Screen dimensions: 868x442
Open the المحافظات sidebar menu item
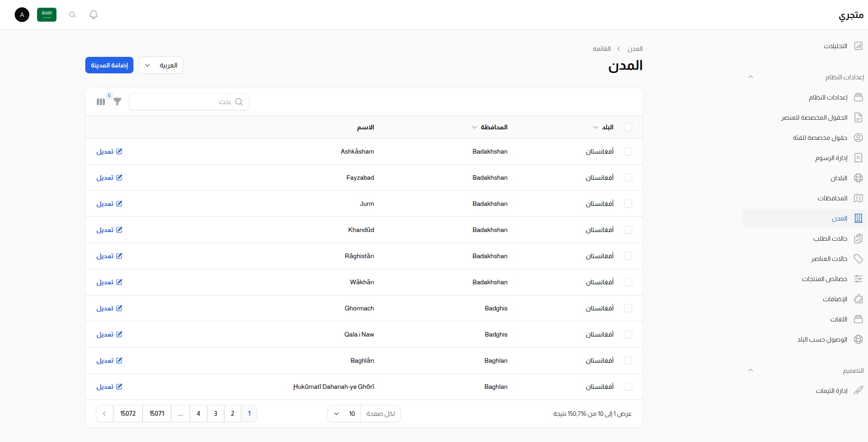click(832, 198)
